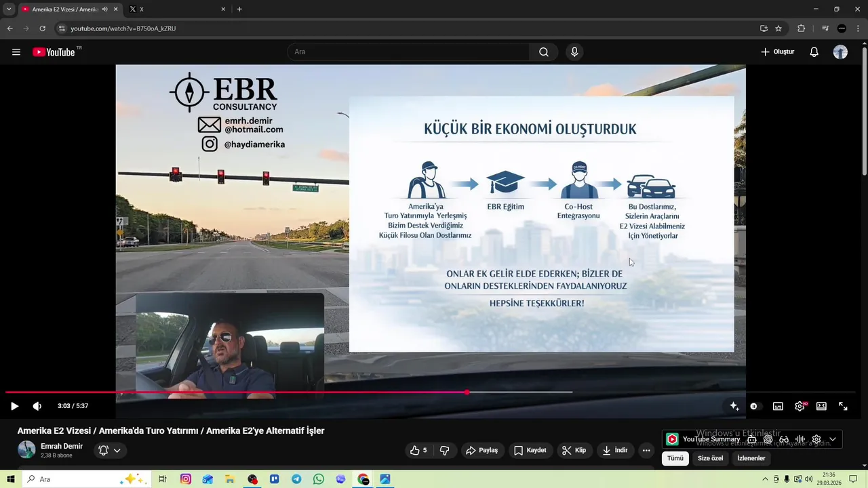Start voice search with microphone icon

(x=574, y=52)
